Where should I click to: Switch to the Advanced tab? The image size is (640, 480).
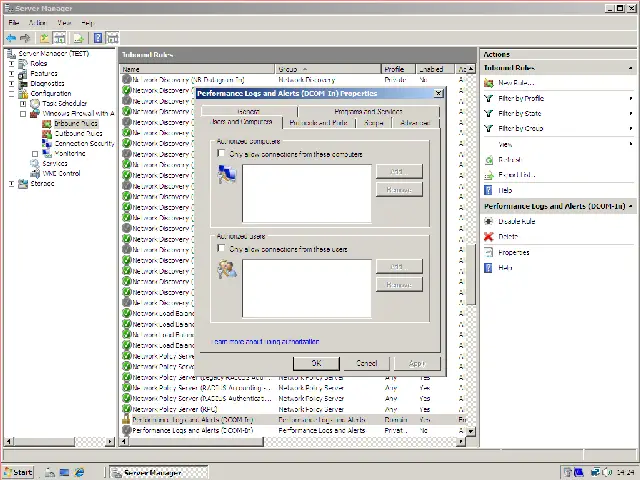tap(415, 122)
